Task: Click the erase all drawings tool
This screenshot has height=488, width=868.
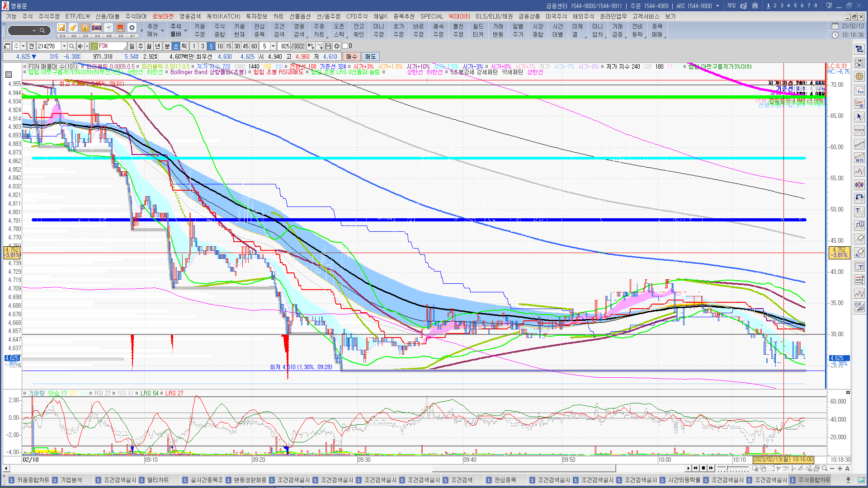Action: tap(859, 253)
